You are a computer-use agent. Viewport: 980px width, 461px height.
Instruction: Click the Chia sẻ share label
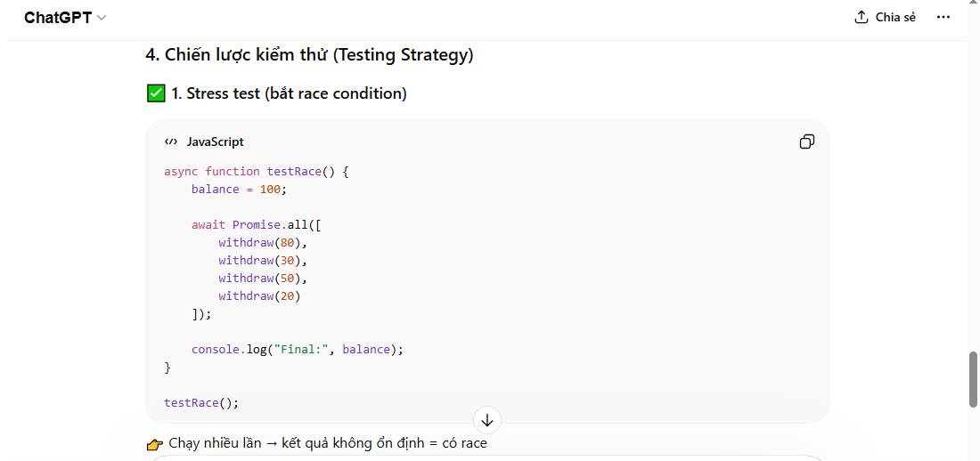click(x=895, y=17)
